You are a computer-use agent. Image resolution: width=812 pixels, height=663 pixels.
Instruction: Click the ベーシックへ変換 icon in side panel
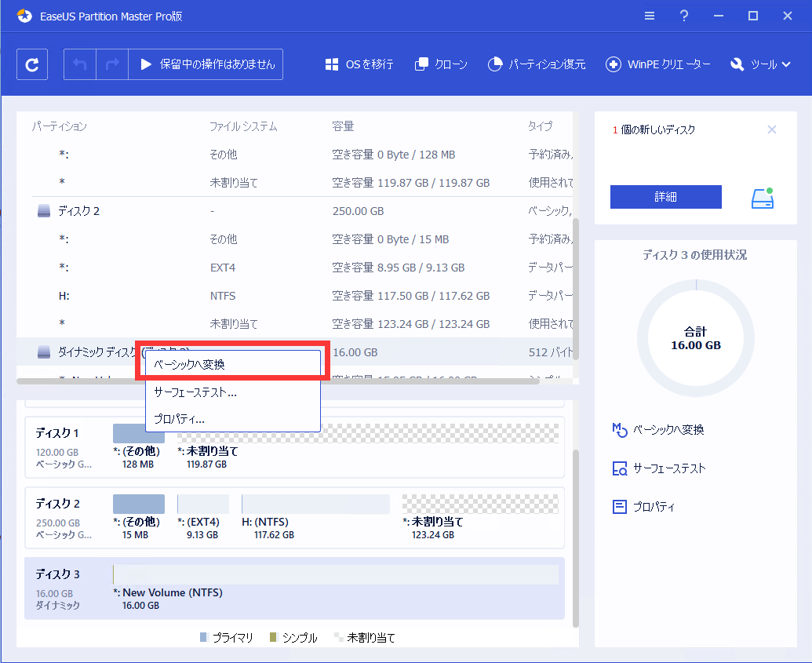(619, 429)
